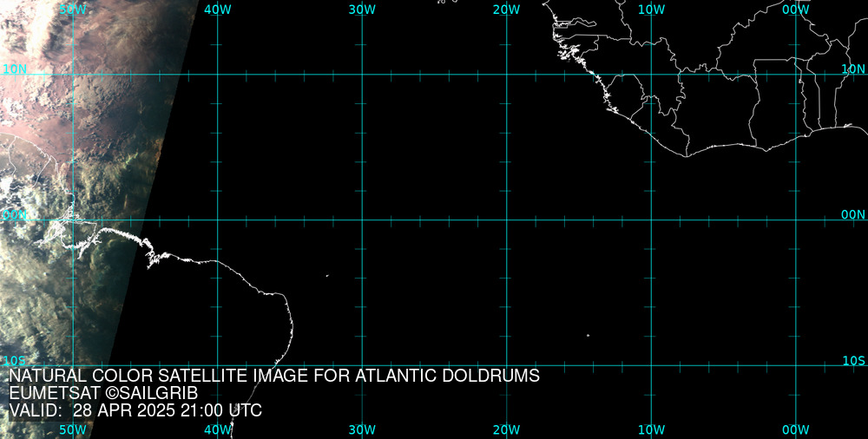Click the "10S" latitude label on the right edge

click(x=853, y=360)
